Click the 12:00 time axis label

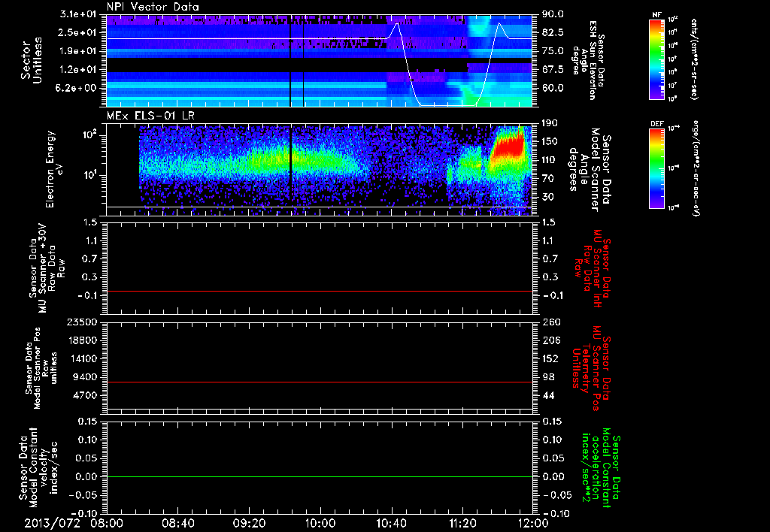(x=532, y=522)
